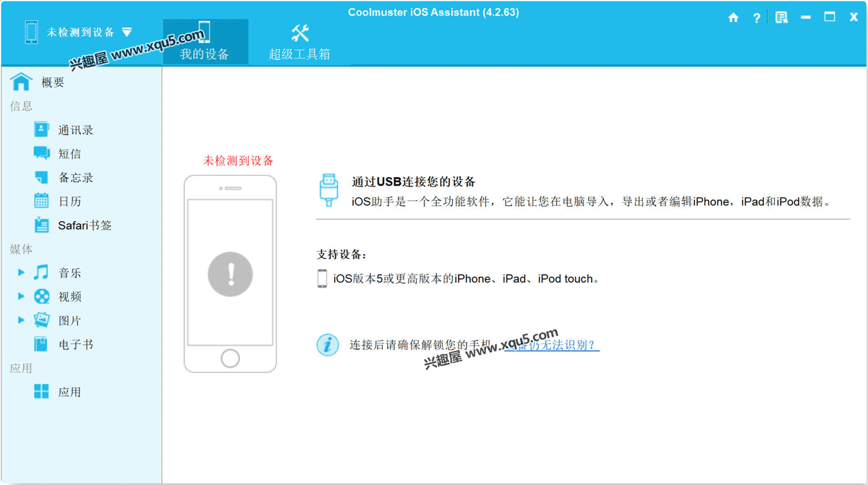868x485 pixels.
Task: Click the phone glyph on 我的设备 tab
Action: [204, 32]
